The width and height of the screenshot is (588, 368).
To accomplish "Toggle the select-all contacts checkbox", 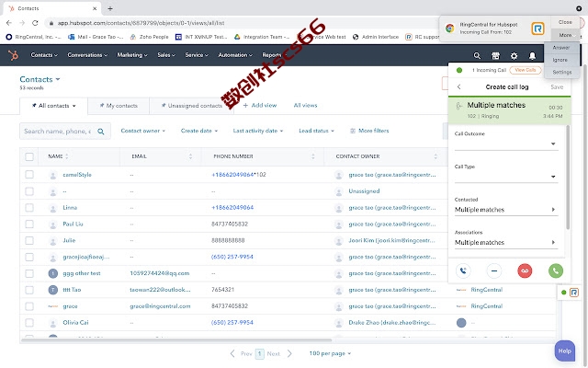I will click(29, 156).
